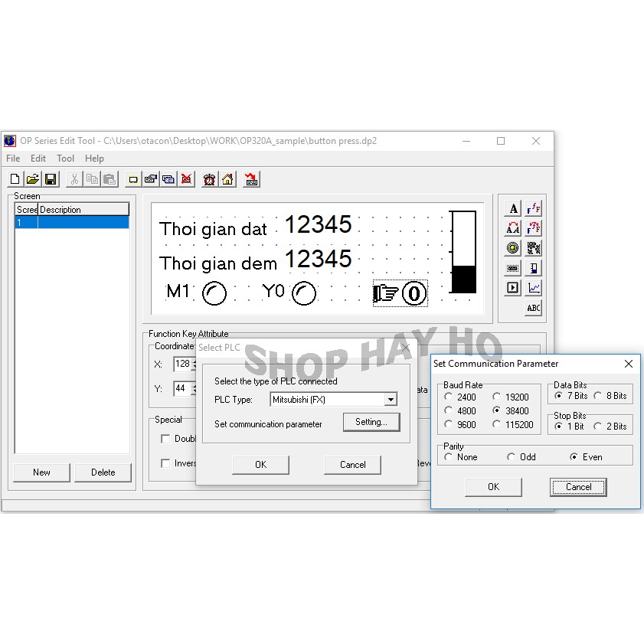The height and width of the screenshot is (644, 644).
Task: Open the PLC Type dropdown
Action: 391,399
